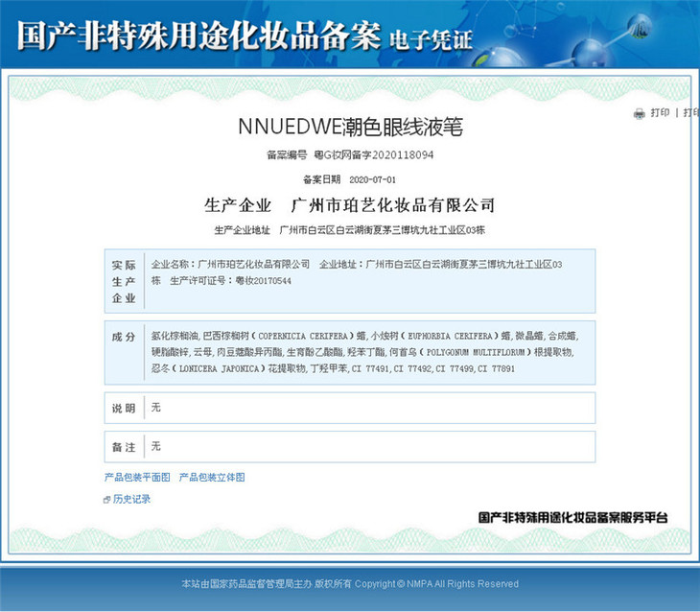700x612 pixels.
Task: Click the 国产非特殊用途化妆品备案 banner title
Action: [x=199, y=35]
